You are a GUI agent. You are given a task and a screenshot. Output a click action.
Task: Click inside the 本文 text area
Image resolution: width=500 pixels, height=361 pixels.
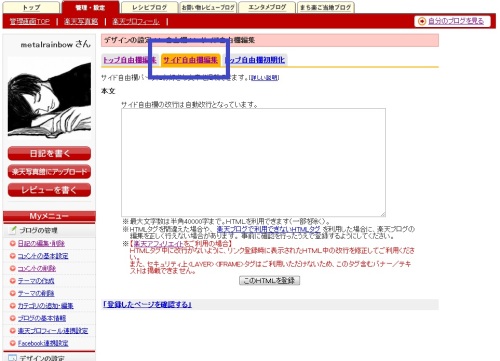click(x=253, y=162)
